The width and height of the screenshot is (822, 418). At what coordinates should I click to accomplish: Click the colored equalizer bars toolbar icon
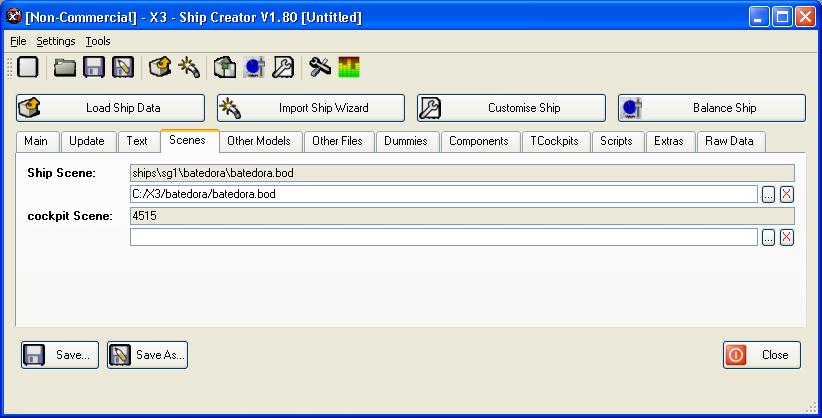pyautogui.click(x=349, y=68)
